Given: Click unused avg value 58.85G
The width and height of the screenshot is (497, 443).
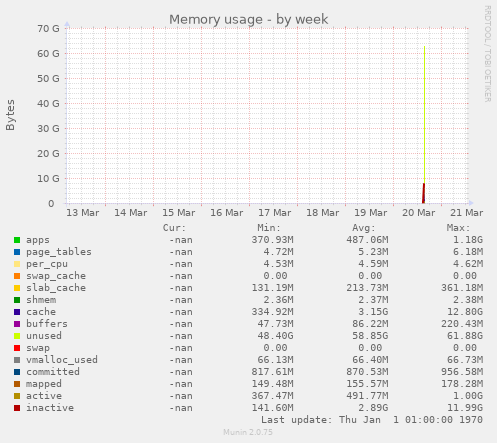Looking at the screenshot, I should click(x=370, y=336).
